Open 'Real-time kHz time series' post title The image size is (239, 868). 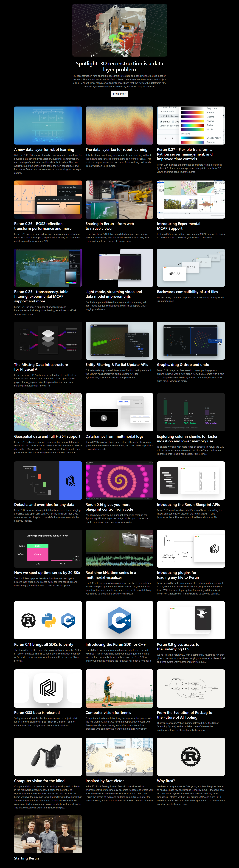click(111, 575)
